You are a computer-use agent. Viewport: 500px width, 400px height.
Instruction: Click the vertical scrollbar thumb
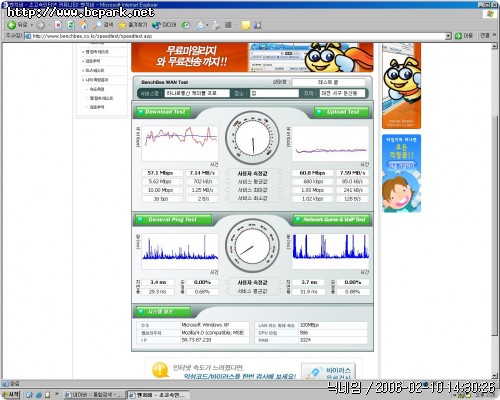point(495,226)
